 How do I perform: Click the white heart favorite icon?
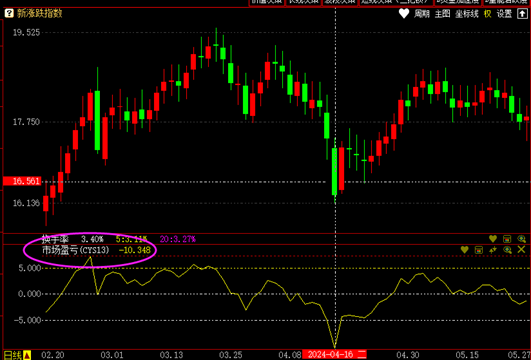coord(404,14)
